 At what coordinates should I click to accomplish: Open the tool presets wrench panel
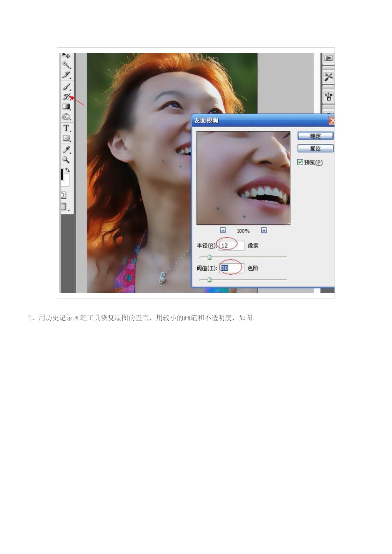click(x=329, y=77)
